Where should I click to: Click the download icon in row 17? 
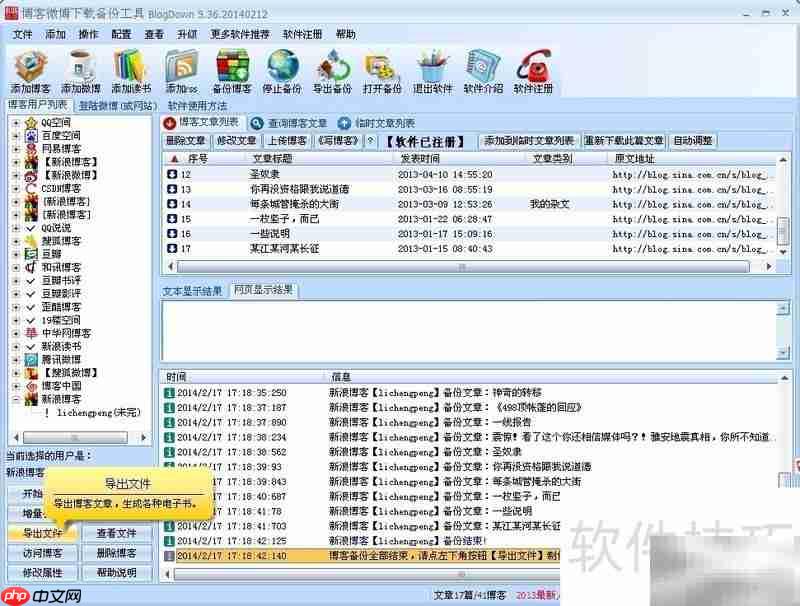pyautogui.click(x=172, y=249)
